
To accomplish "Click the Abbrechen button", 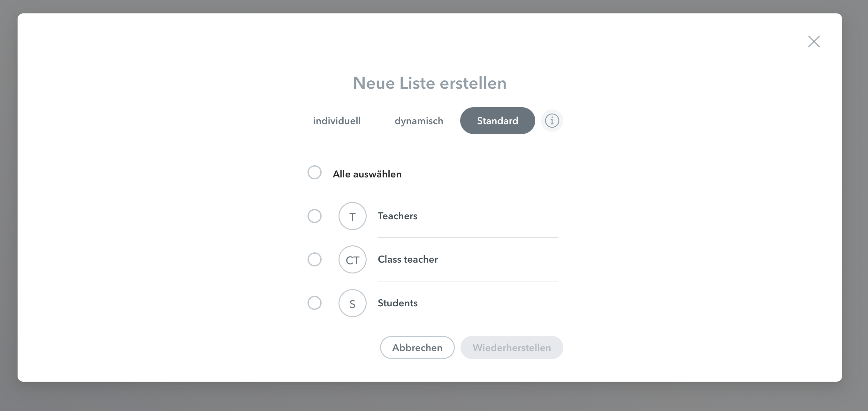I will (x=417, y=347).
